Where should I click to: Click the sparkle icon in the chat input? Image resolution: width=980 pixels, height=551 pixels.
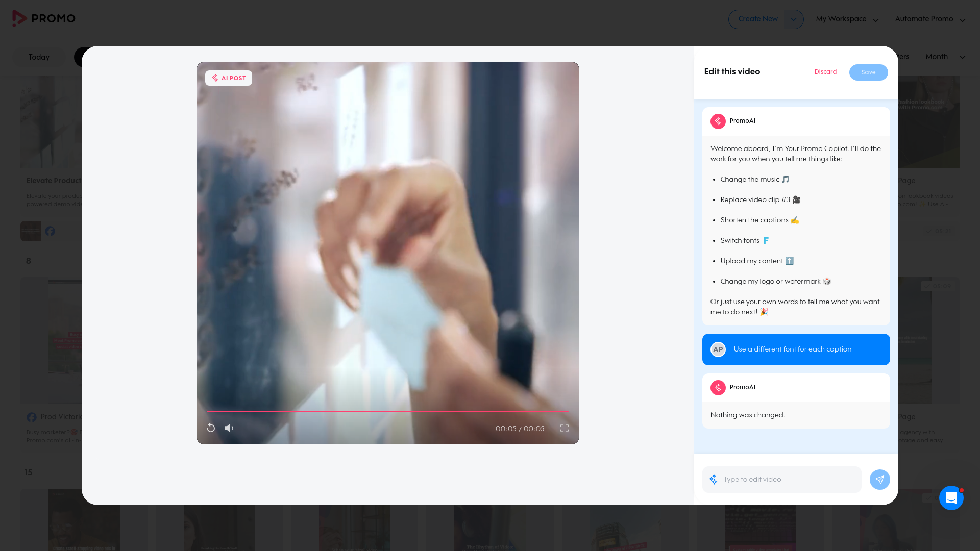[x=714, y=480]
